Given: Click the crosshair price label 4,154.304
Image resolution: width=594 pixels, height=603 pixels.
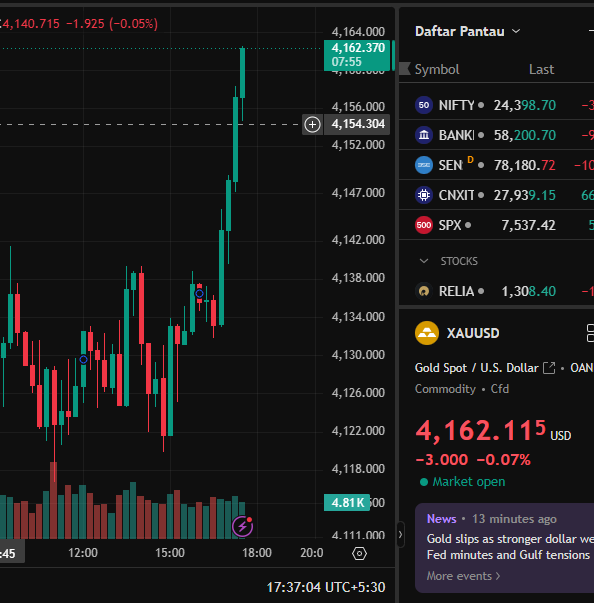Looking at the screenshot, I should 357,124.
